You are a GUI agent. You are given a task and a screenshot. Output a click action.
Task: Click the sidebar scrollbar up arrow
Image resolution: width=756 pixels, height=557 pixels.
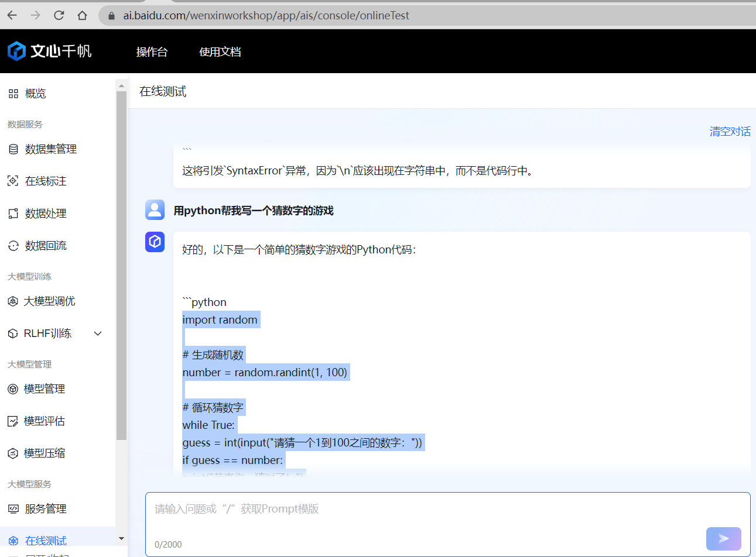121,86
